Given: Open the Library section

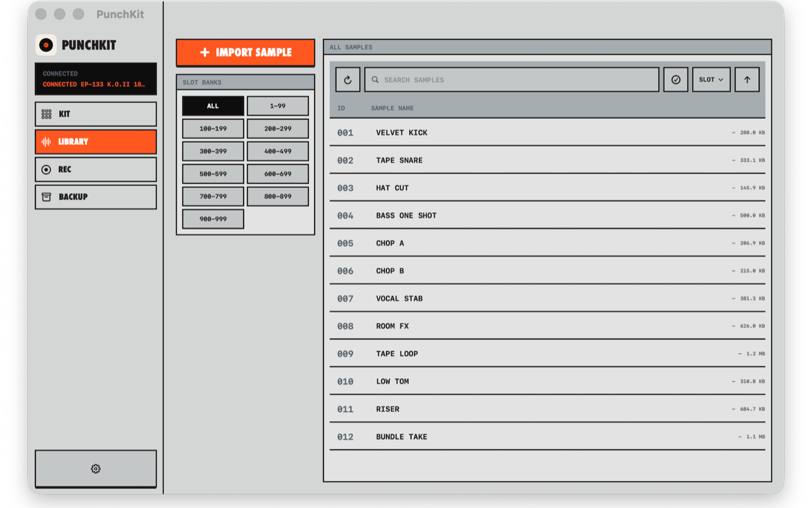Looking at the screenshot, I should 96,142.
